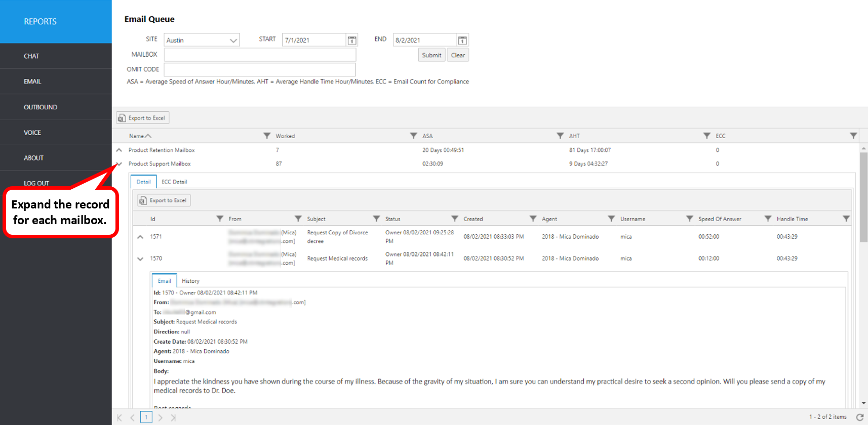
Task: Refresh the grid with the reload icon
Action: (x=859, y=417)
